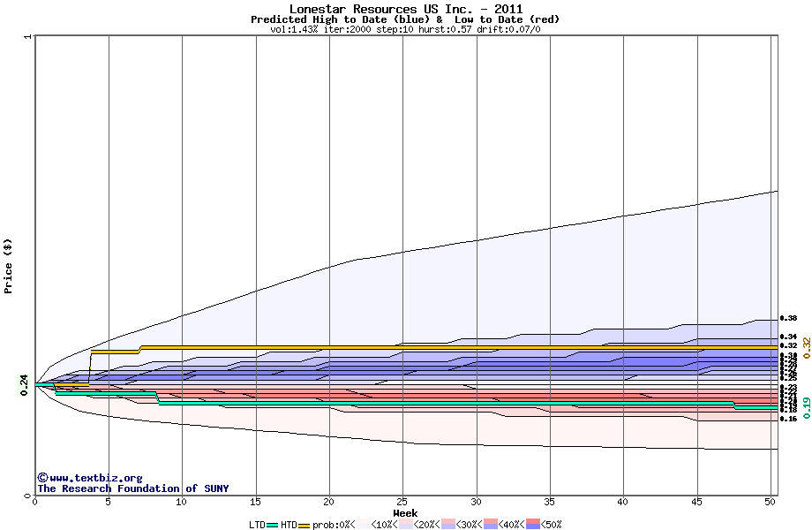
Task: Click the legend swatch between <10%< and <20%<
Action: pyautogui.click(x=405, y=525)
